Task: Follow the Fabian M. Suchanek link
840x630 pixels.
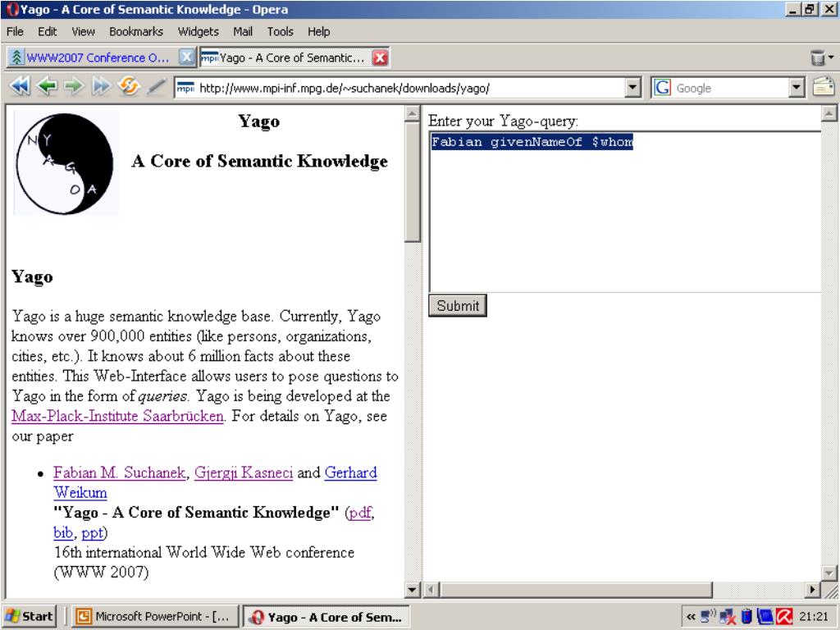Action: click(x=120, y=472)
